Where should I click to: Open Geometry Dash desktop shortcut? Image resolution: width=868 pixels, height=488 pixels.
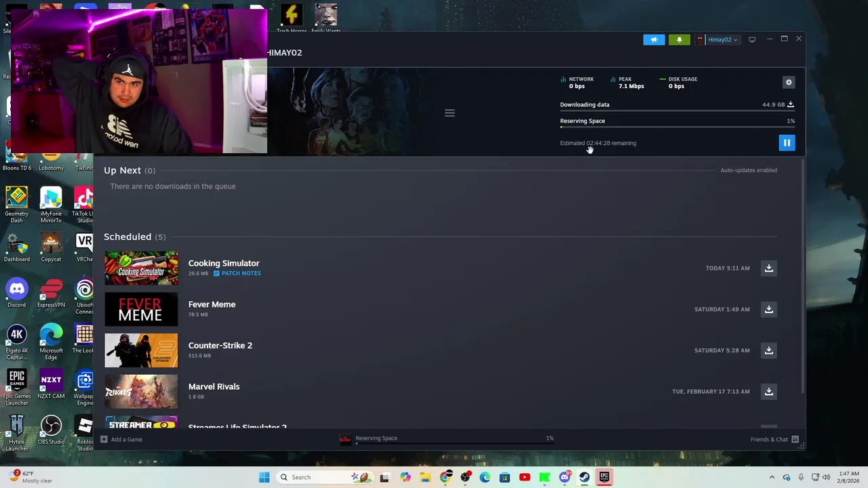[16, 205]
